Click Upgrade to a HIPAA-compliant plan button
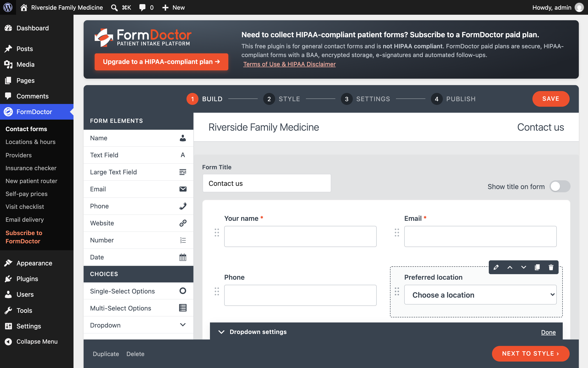The width and height of the screenshot is (588, 368). tap(161, 62)
